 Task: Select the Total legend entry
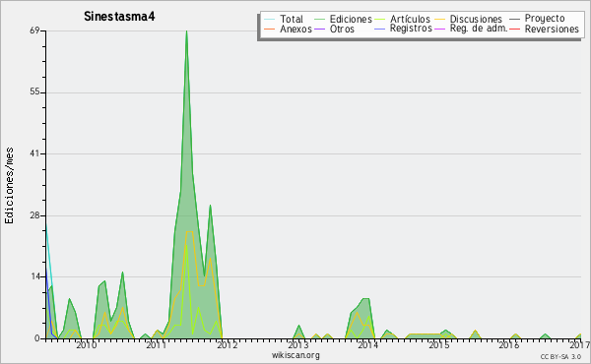pos(291,19)
